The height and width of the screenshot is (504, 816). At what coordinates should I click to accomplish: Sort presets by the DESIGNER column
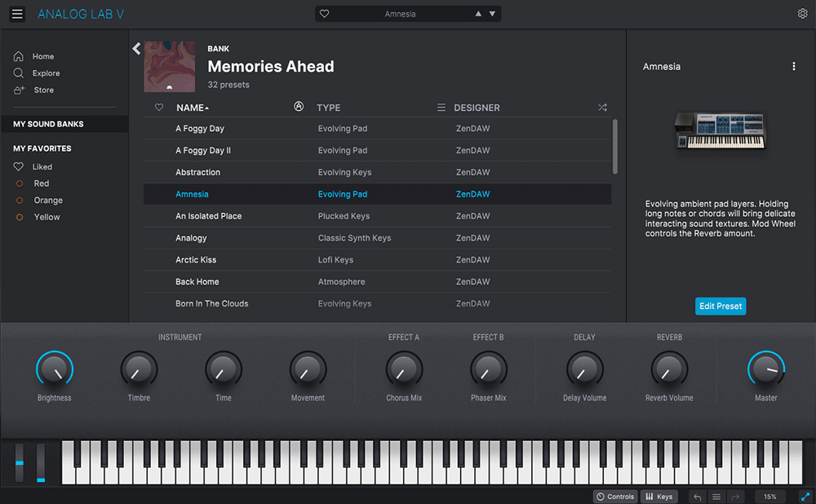pyautogui.click(x=477, y=108)
